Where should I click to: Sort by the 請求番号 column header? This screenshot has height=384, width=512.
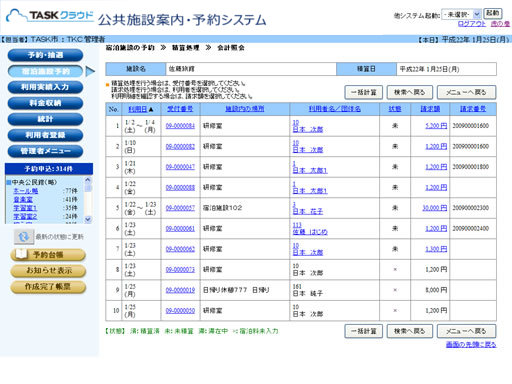click(x=473, y=109)
